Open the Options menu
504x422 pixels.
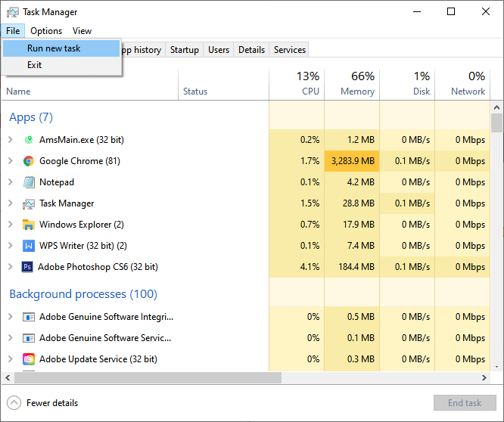tap(46, 31)
